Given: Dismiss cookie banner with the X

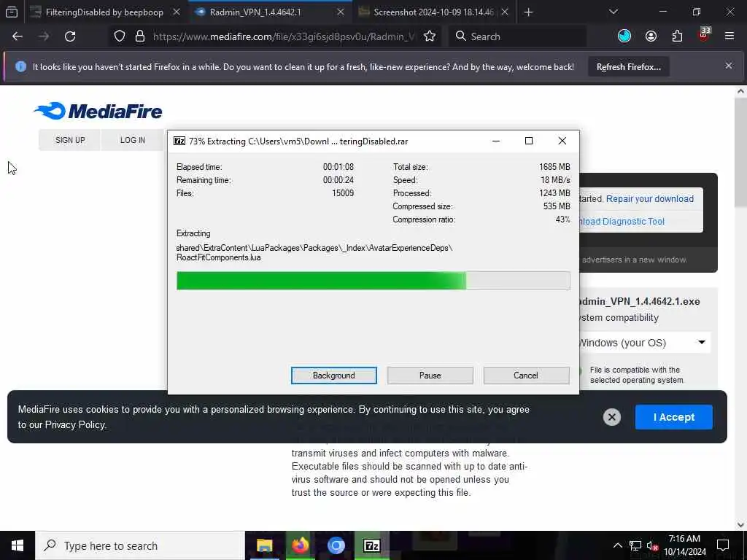Looking at the screenshot, I should (612, 417).
